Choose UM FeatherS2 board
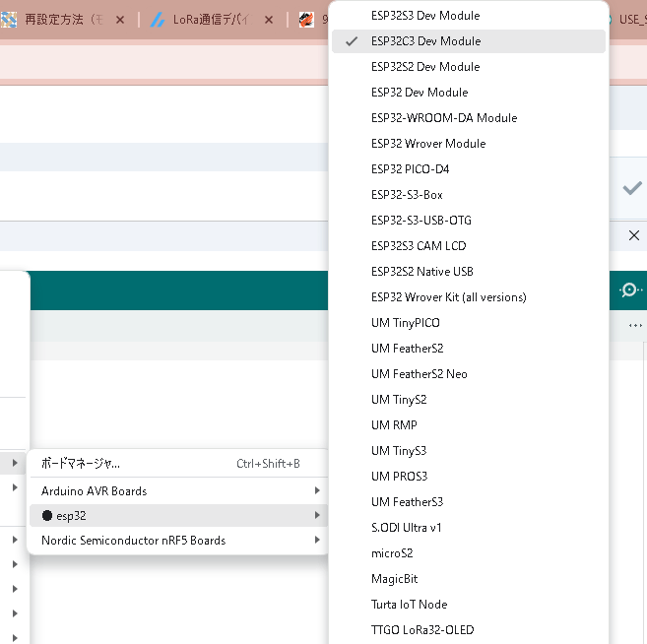Screen dimensions: 647x644 pyautogui.click(x=469, y=349)
